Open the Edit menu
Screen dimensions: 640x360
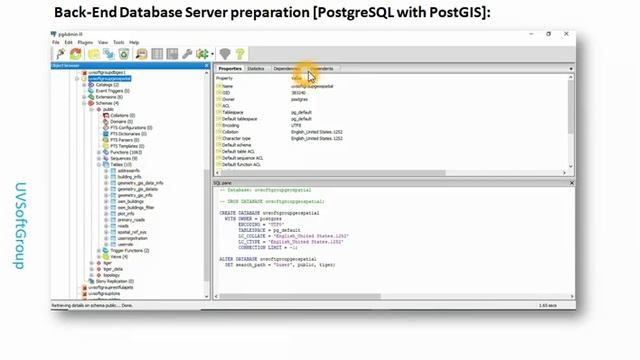pos(68,42)
